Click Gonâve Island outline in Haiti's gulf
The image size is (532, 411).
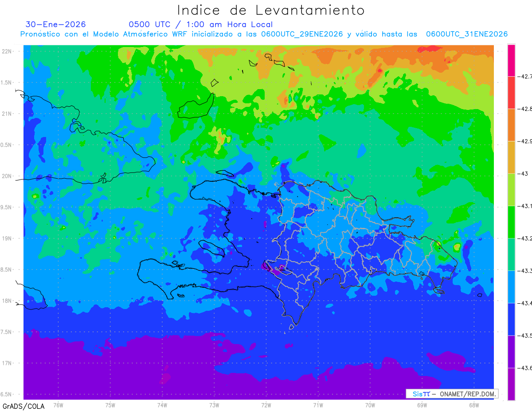click(211, 248)
